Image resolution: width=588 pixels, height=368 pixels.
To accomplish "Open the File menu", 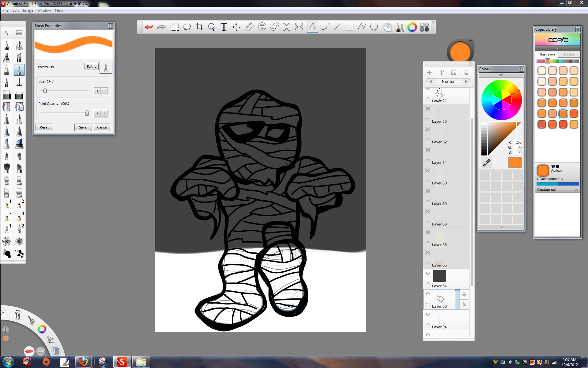I will (6, 10).
